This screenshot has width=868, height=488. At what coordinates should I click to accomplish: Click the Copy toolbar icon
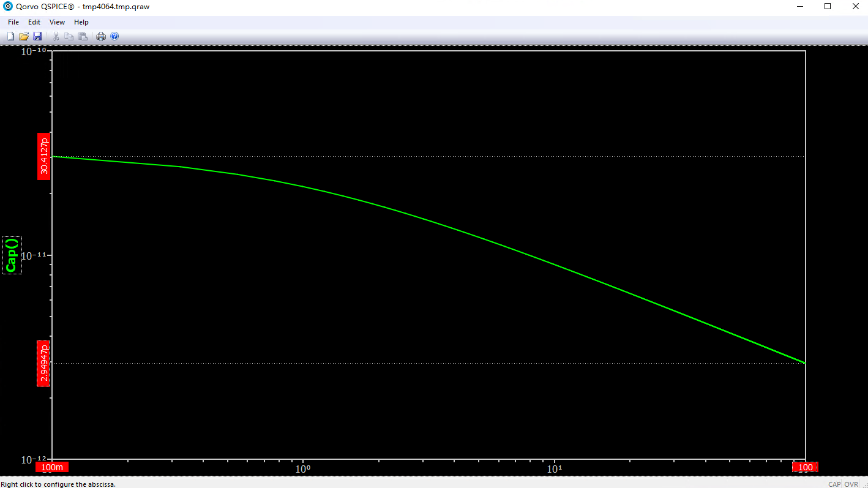[69, 37]
